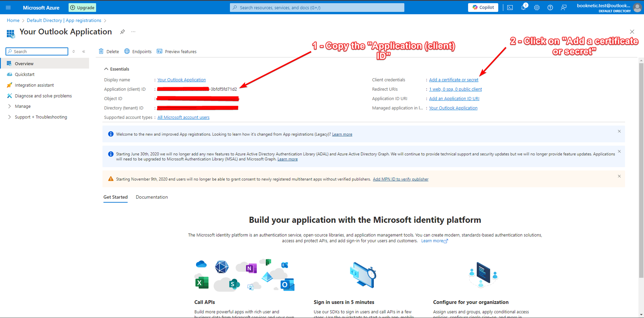Screen dimensions: 644x318
Task: Open the help question mark icon
Action: (550, 7)
